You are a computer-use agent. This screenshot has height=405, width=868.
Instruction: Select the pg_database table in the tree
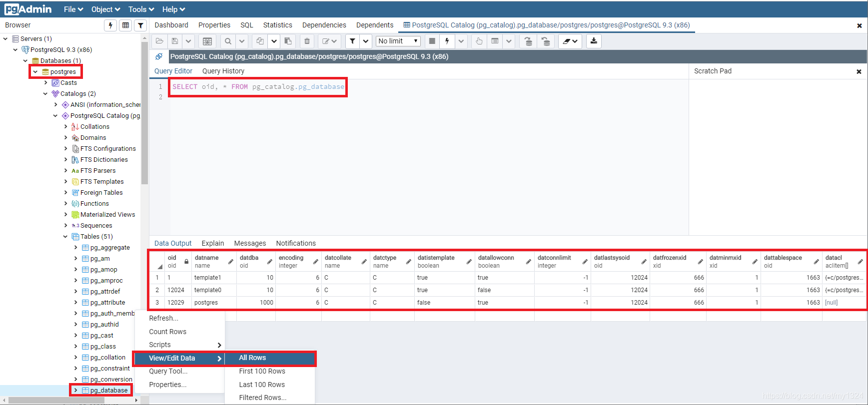click(109, 390)
